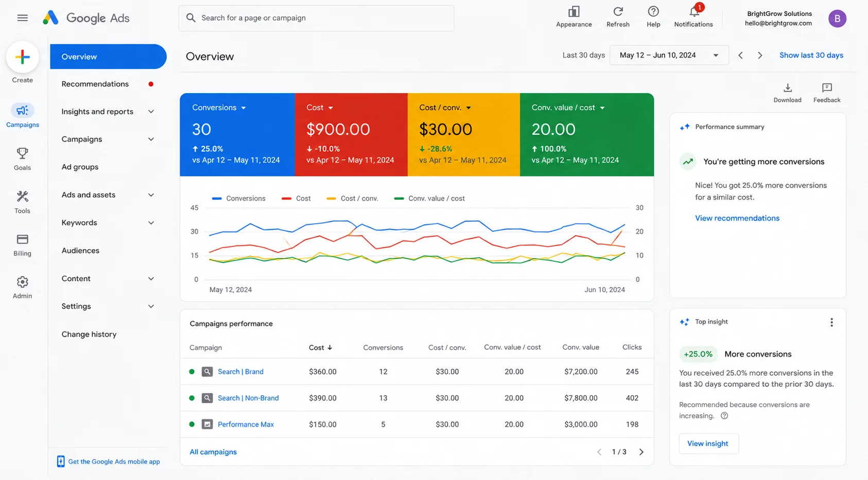This screenshot has height=480, width=868.
Task: Toggle Cost series in chart legend
Action: click(x=296, y=199)
